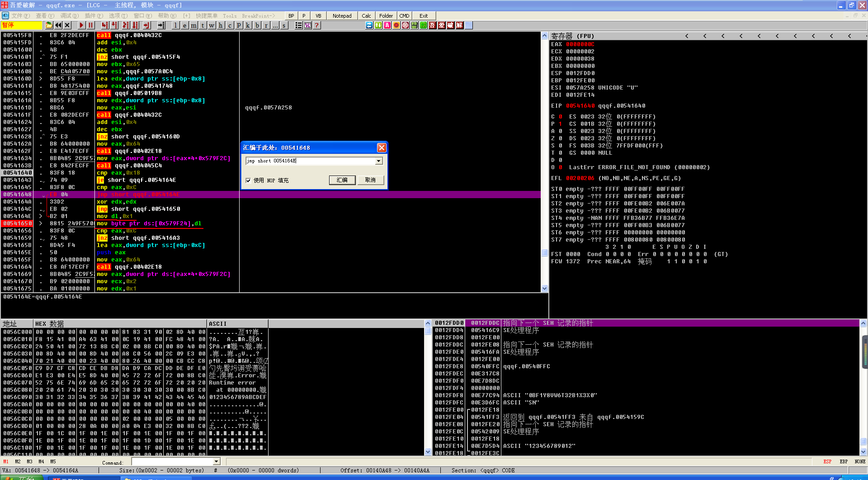This screenshot has height=480, width=868.
Task: Show Breakpoints with the 'b' button
Action: click(257, 25)
